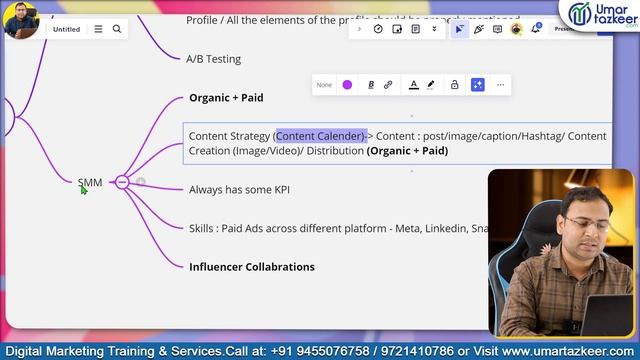
Task: Open the notes panel icon
Action: [416, 29]
